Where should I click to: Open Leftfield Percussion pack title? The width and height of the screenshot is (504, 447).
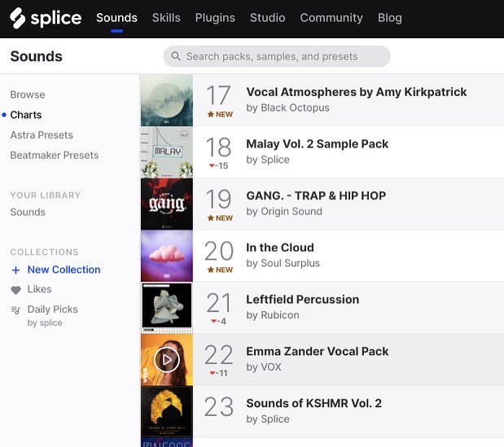pyautogui.click(x=302, y=300)
